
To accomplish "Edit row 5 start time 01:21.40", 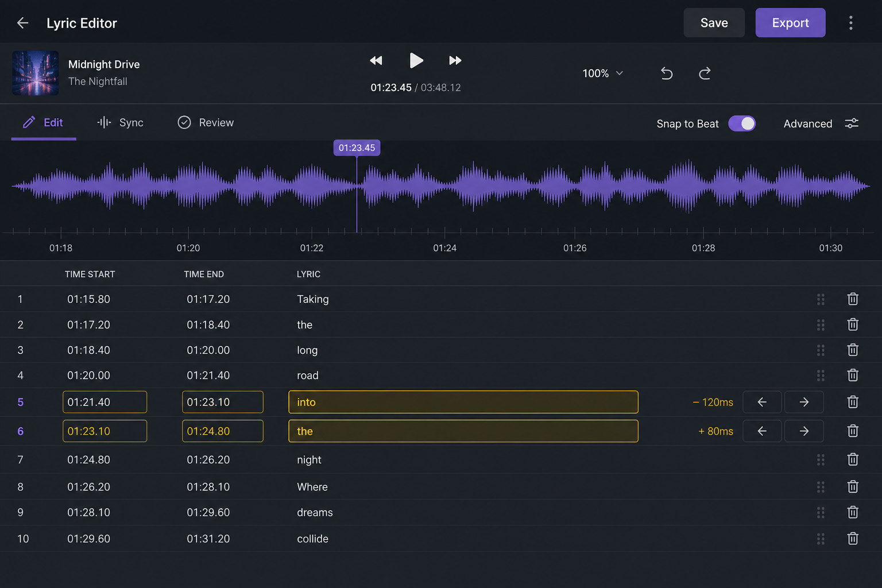I will coord(105,402).
